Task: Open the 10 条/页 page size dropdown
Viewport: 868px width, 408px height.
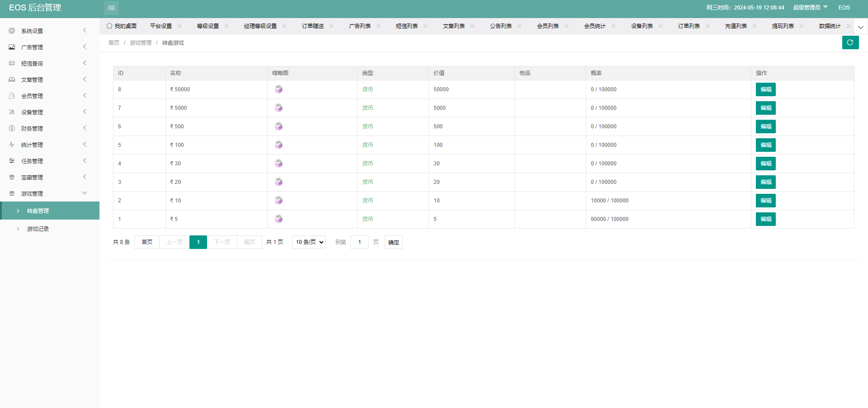Action: click(309, 242)
